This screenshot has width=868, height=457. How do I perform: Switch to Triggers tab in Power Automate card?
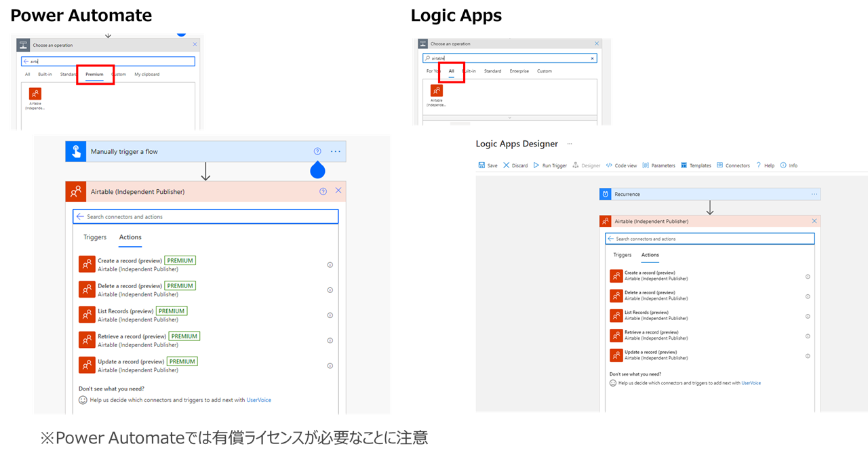coord(95,237)
